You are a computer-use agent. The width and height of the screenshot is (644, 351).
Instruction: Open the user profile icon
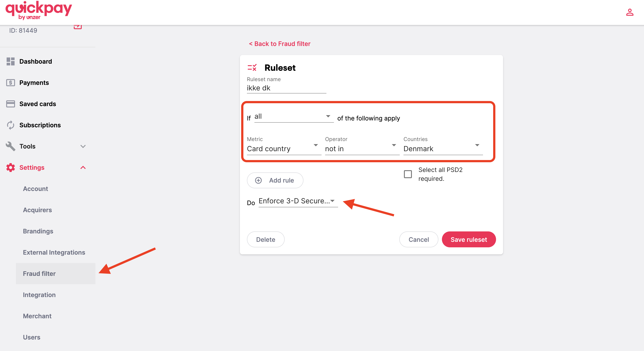click(629, 12)
